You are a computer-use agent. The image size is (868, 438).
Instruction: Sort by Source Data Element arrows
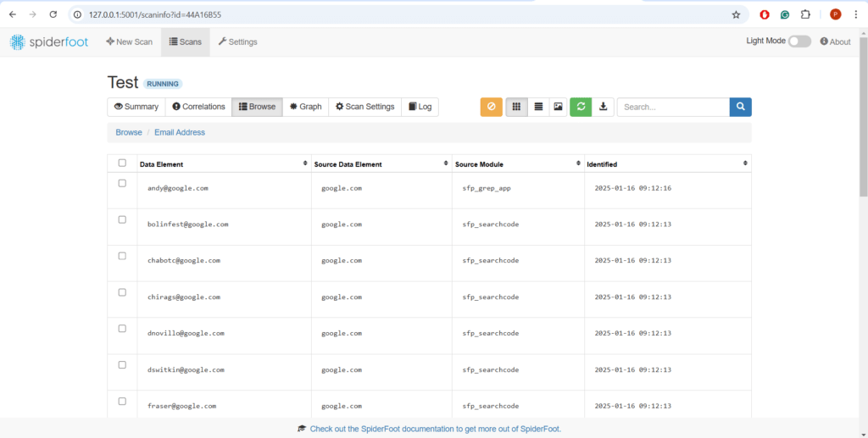(x=446, y=164)
